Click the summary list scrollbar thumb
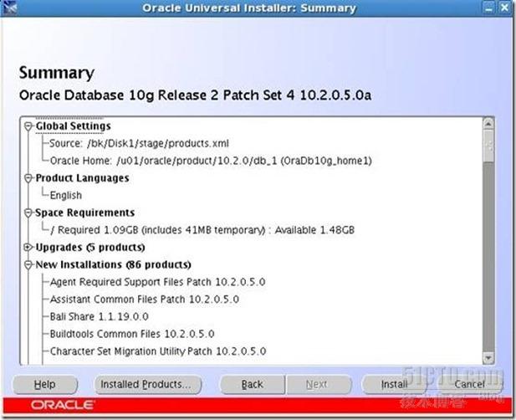The width and height of the screenshot is (516, 420). 488,146
